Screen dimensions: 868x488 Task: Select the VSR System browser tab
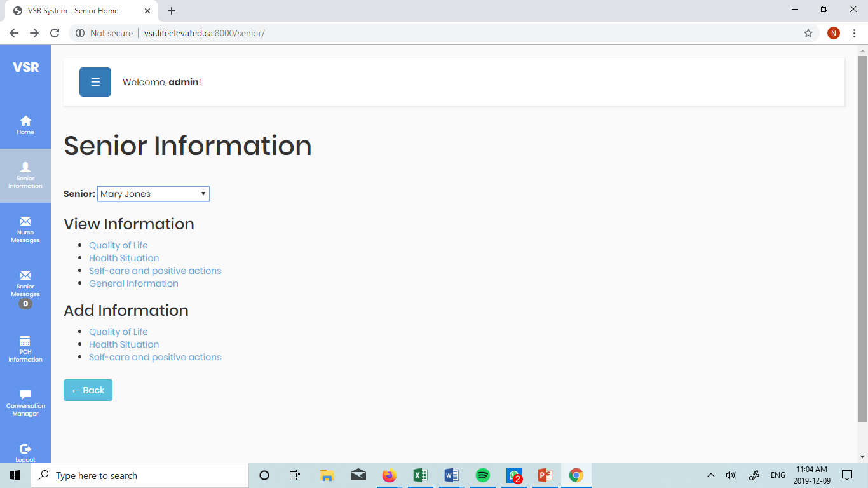point(79,11)
